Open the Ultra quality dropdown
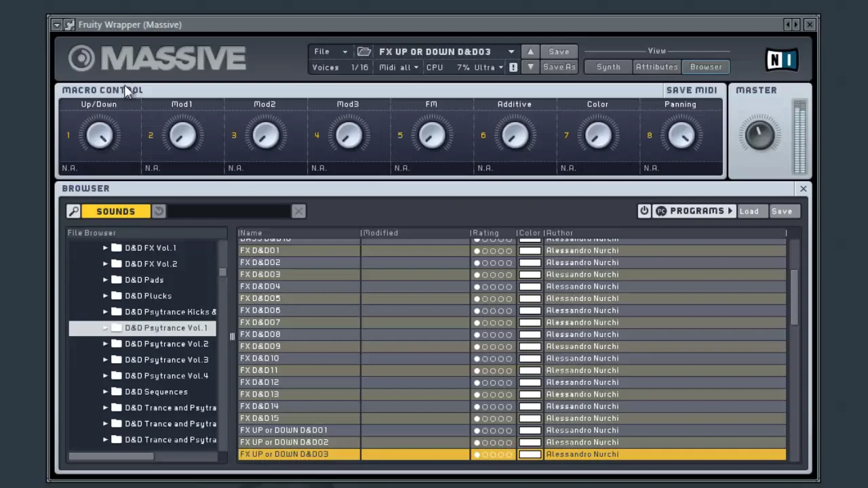This screenshot has width=868, height=488. (x=488, y=67)
